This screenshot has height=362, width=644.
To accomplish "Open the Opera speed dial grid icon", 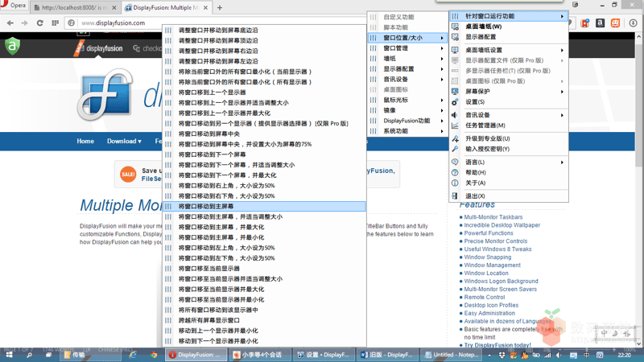I will point(55,23).
